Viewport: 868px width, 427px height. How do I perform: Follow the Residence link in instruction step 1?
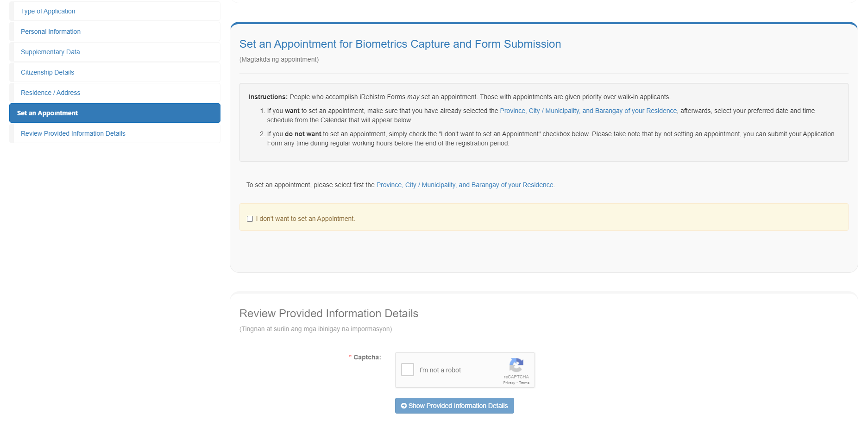tap(588, 111)
